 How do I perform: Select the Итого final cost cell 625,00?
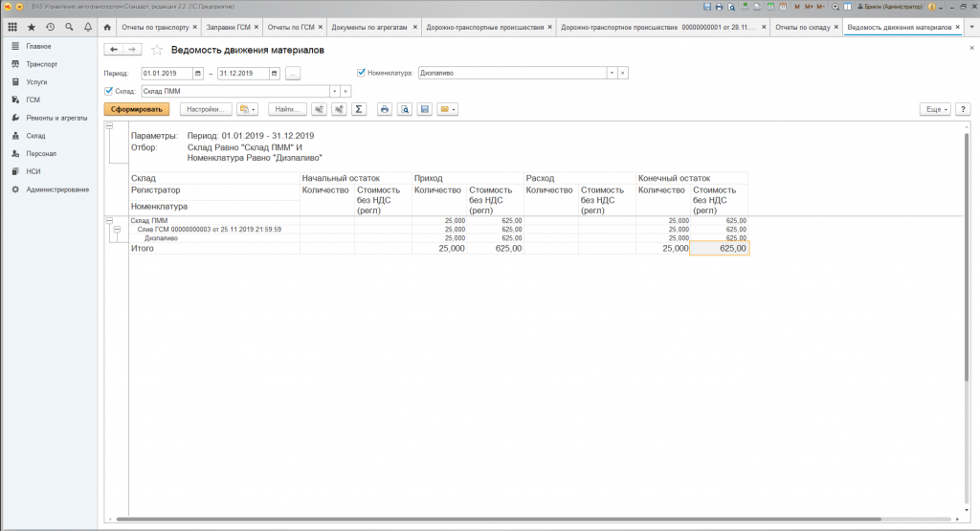tap(719, 249)
